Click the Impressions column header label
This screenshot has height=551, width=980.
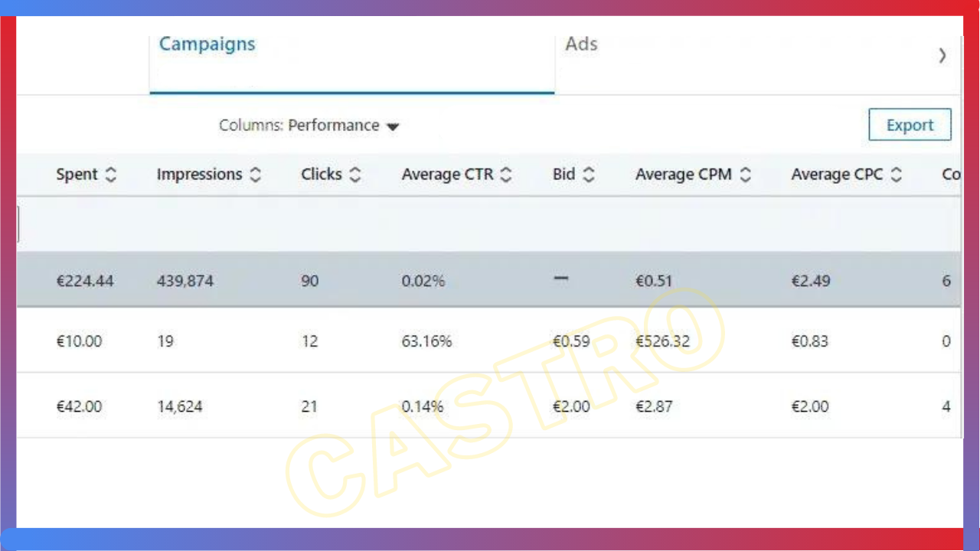pyautogui.click(x=199, y=174)
